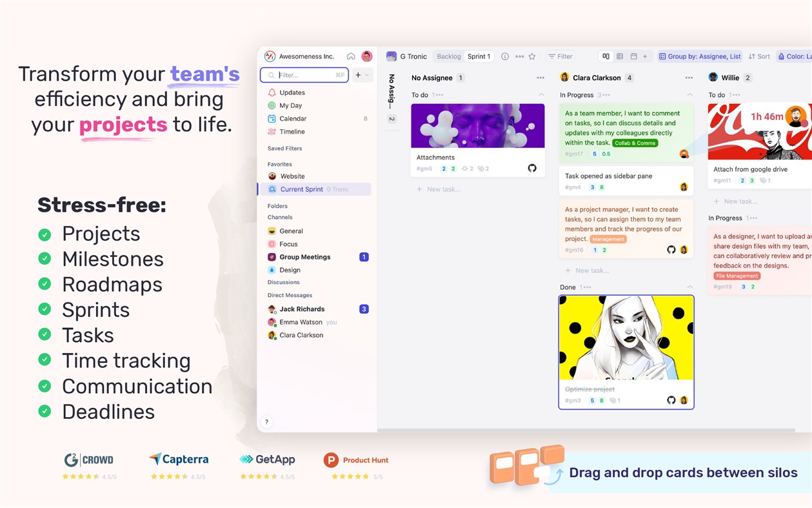Enable the calendar view layout toggle
Screen dimensions: 812x508
point(633,56)
